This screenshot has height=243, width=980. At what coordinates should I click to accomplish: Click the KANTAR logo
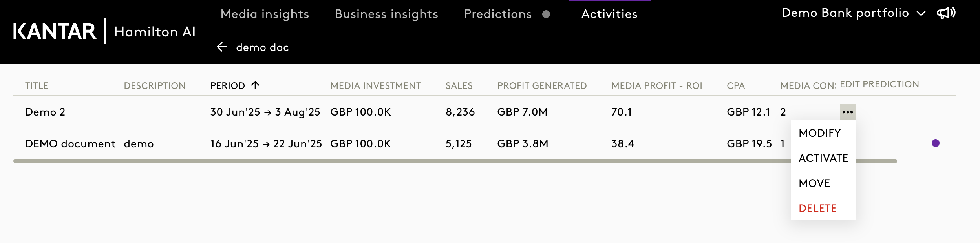[x=55, y=31]
